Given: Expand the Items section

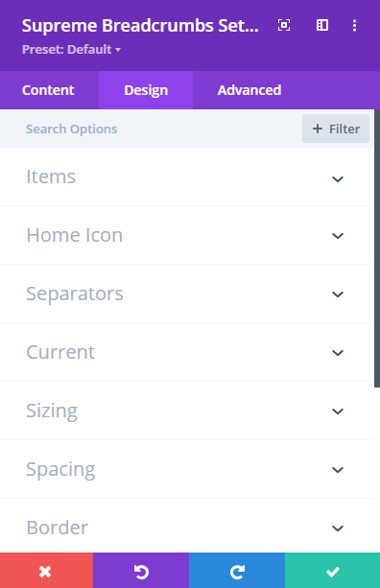Looking at the screenshot, I should [x=187, y=176].
